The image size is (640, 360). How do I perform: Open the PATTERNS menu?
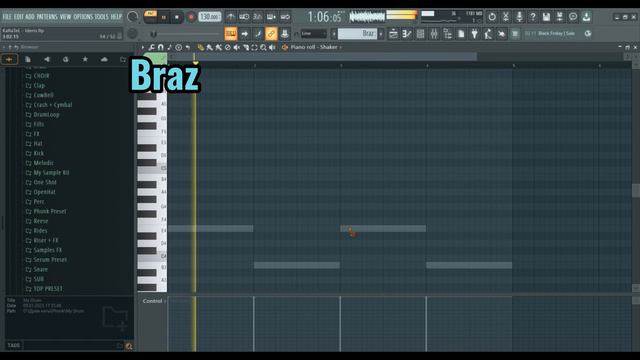point(47,17)
